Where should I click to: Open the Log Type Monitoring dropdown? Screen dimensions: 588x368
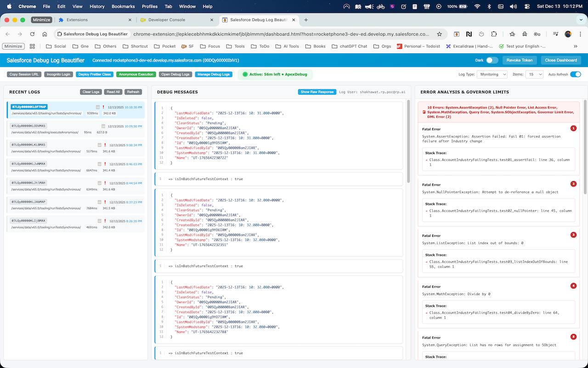click(492, 74)
